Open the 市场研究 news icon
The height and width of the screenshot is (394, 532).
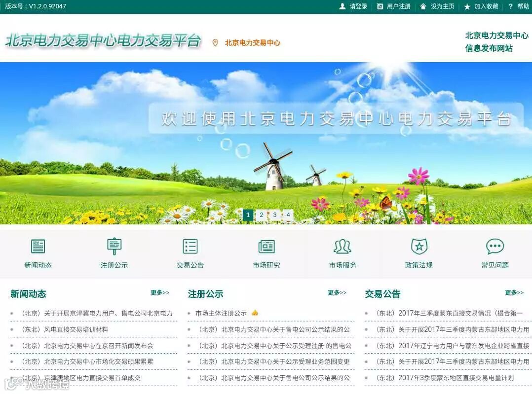[266, 247]
